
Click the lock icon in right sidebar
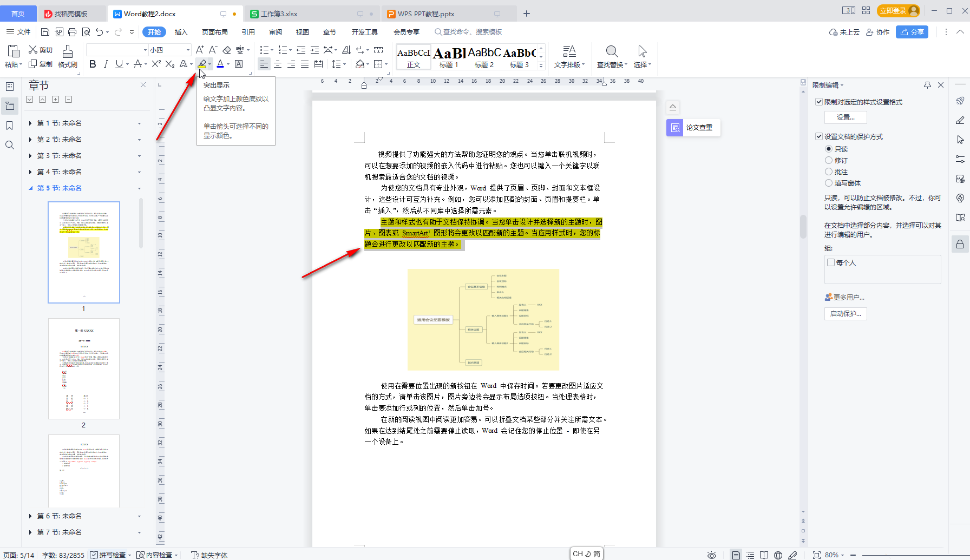960,245
